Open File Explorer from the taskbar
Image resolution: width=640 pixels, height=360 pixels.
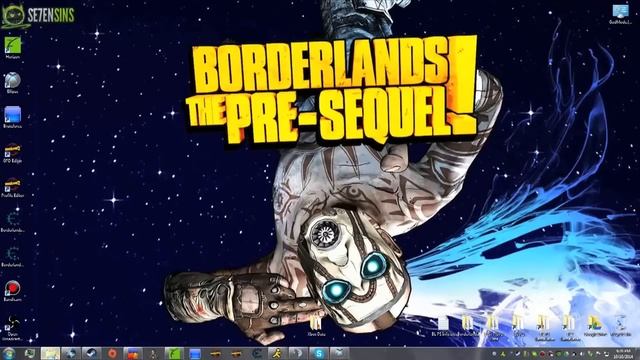(50, 353)
